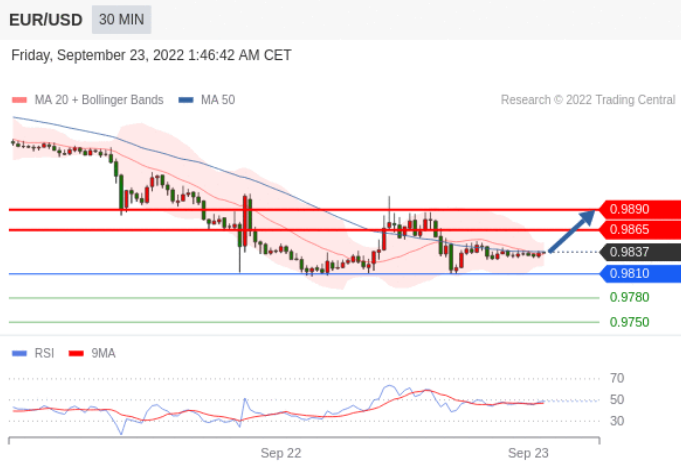Image resolution: width=681 pixels, height=466 pixels.
Task: Select the 0.9865 resistance price label
Action: [x=640, y=230]
